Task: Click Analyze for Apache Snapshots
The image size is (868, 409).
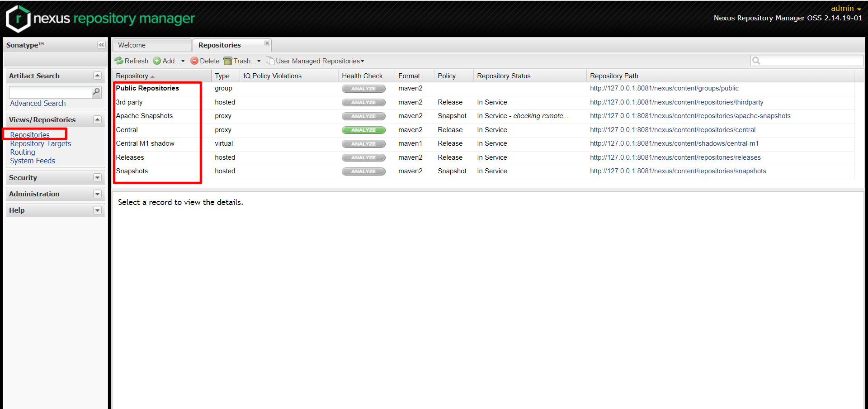Action: [363, 116]
